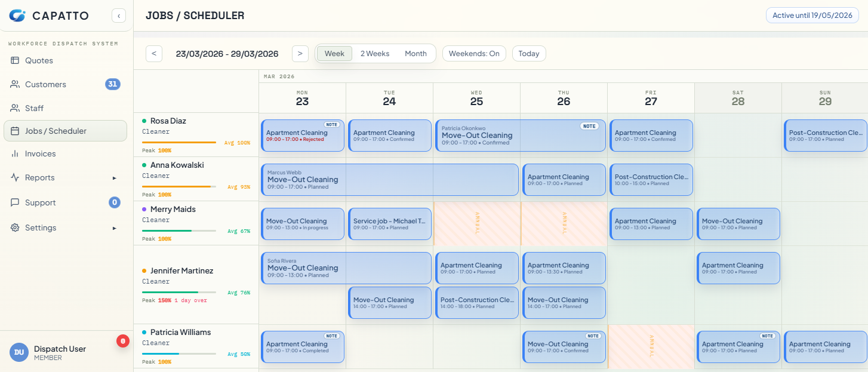This screenshot has width=868, height=372.
Task: Switch to 2 Weeks view
Action: [375, 53]
